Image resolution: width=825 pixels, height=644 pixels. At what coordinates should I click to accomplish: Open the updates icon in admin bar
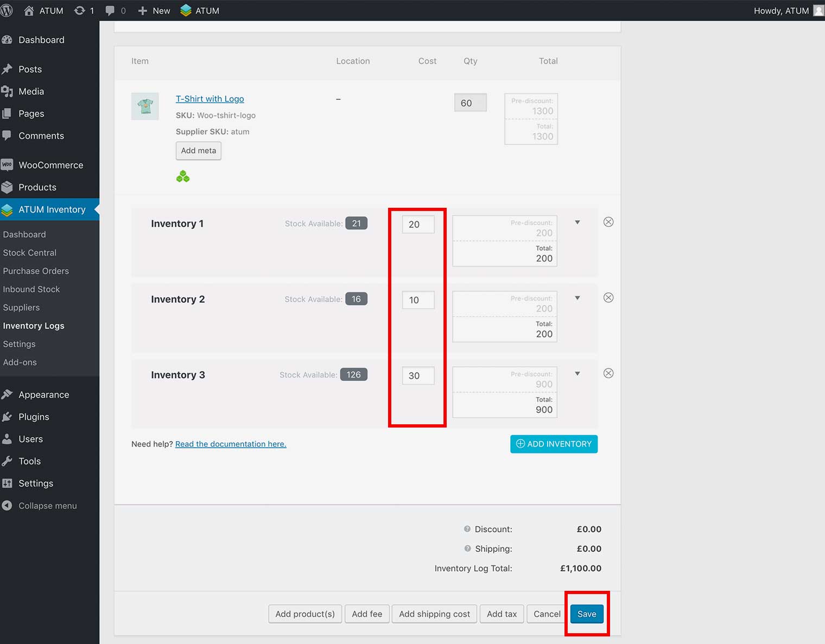pos(80,10)
